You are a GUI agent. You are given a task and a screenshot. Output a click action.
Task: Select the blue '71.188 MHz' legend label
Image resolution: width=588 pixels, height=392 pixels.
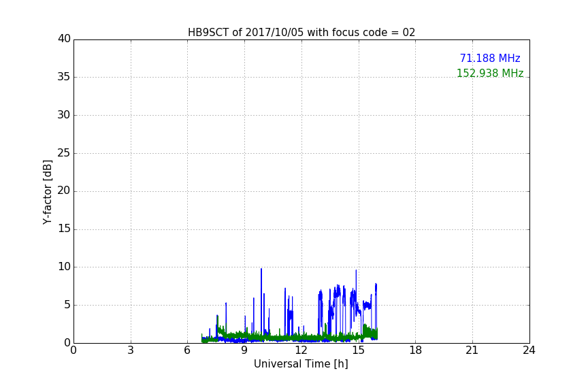coord(490,58)
